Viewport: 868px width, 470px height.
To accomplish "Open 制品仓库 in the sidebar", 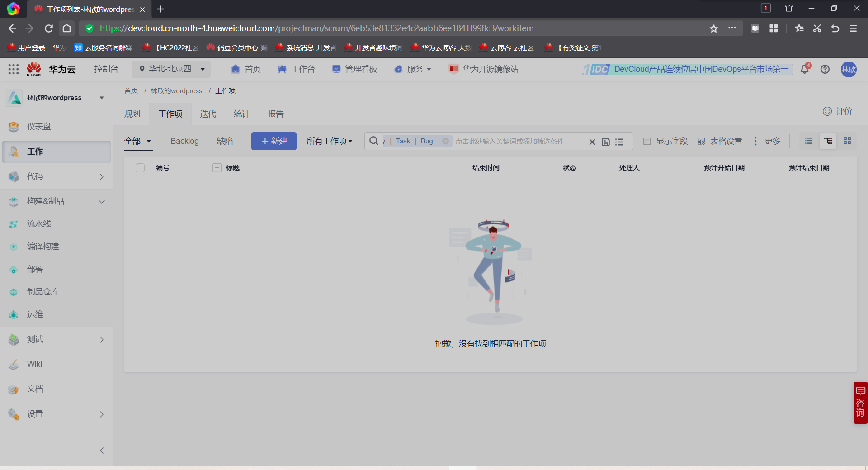I will click(x=57, y=292).
